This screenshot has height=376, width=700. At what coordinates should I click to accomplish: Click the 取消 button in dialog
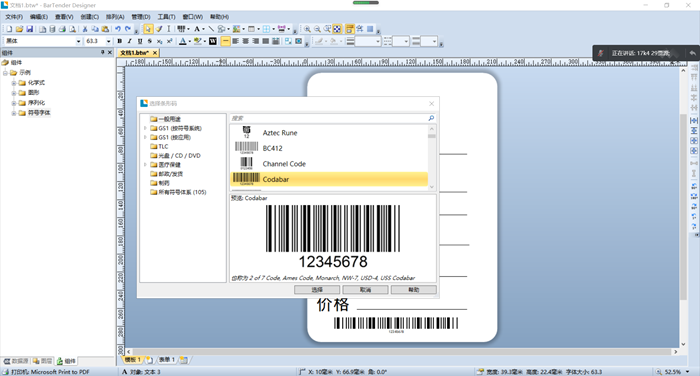click(366, 290)
